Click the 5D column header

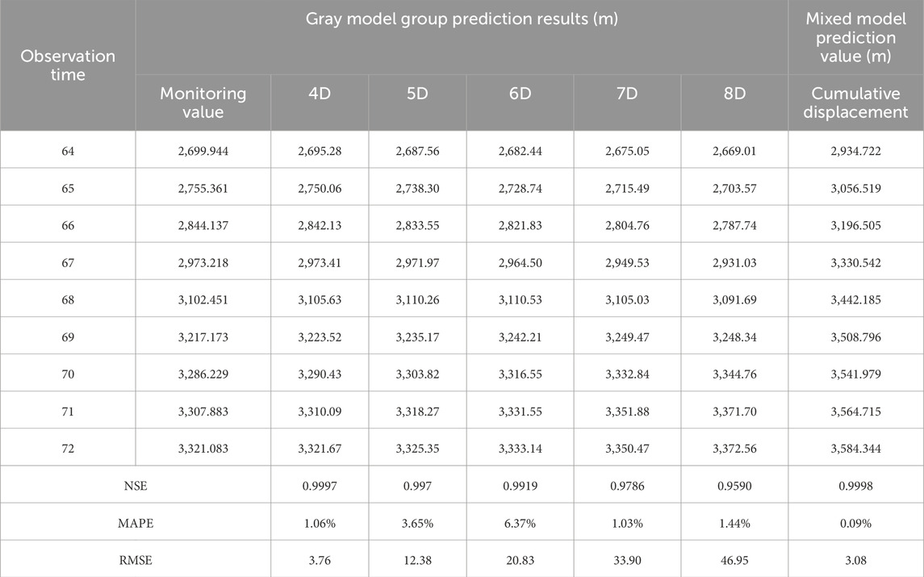417,102
